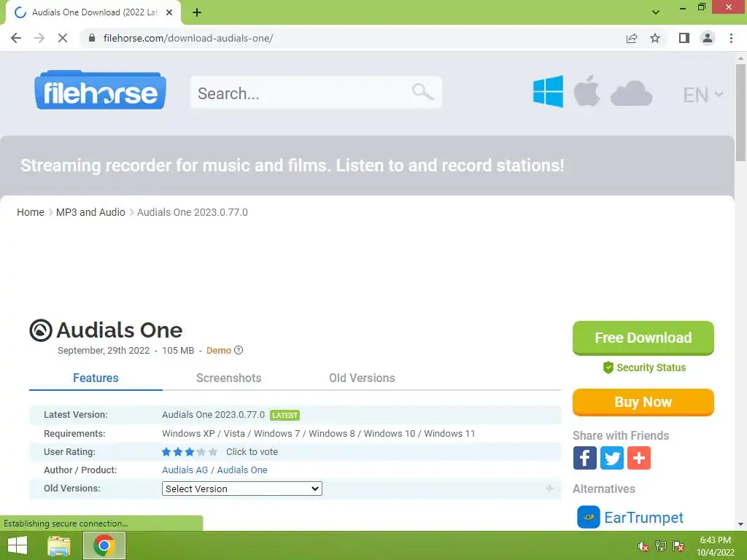
Task: Click the scrollbar down arrow
Action: coord(740,525)
